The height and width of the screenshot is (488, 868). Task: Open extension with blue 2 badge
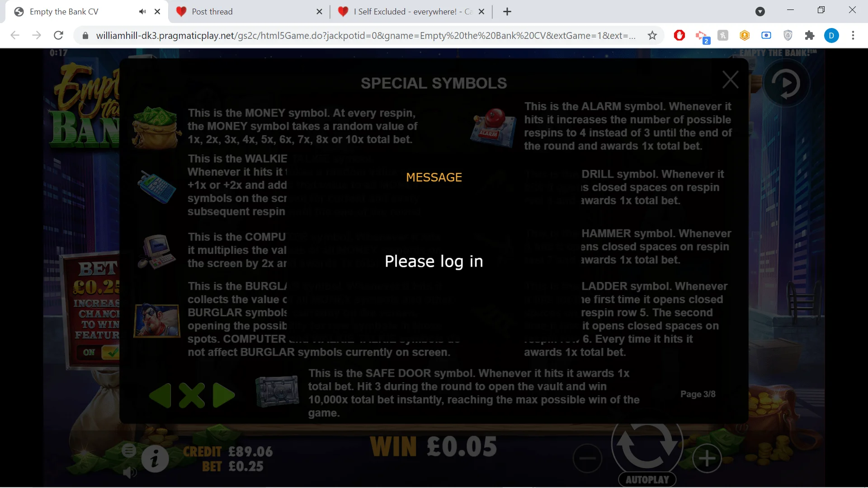coord(702,36)
